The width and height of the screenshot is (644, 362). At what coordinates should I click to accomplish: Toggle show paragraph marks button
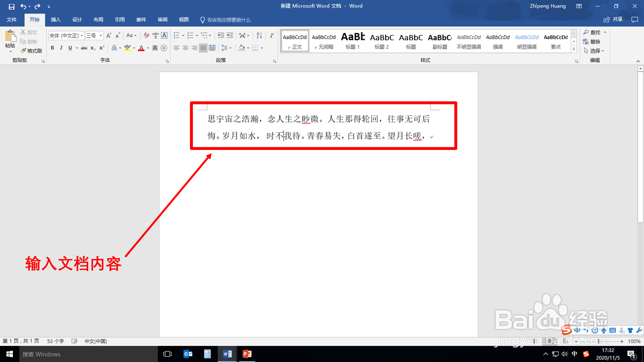coord(272,35)
